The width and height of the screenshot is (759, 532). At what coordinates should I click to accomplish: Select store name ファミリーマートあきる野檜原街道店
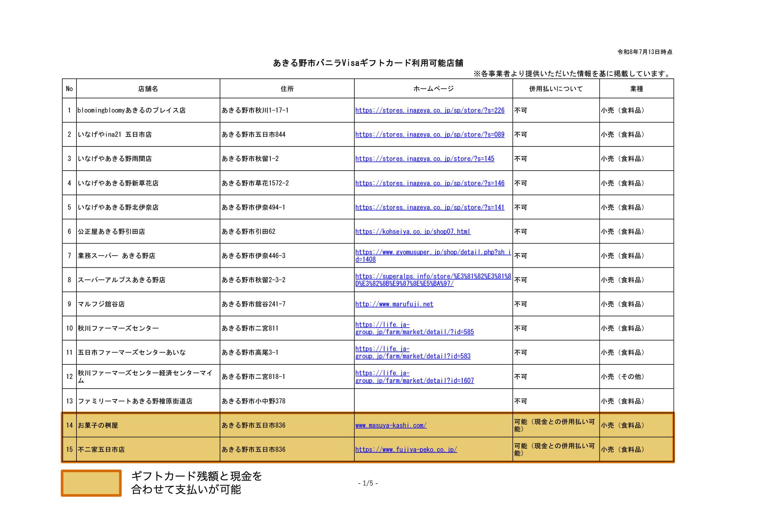tap(135, 401)
